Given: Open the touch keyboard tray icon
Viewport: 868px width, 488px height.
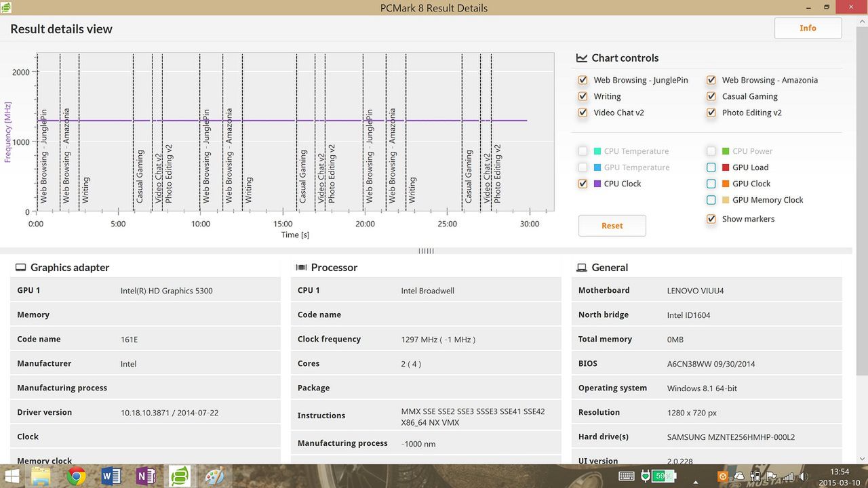Looking at the screenshot, I should 626,476.
